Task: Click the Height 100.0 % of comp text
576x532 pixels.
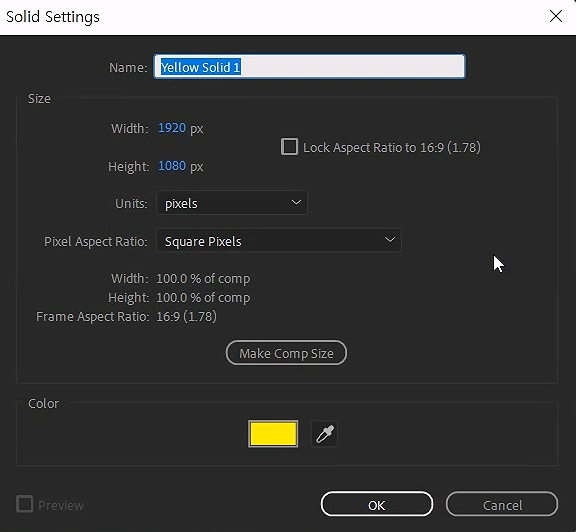Action: coord(203,298)
